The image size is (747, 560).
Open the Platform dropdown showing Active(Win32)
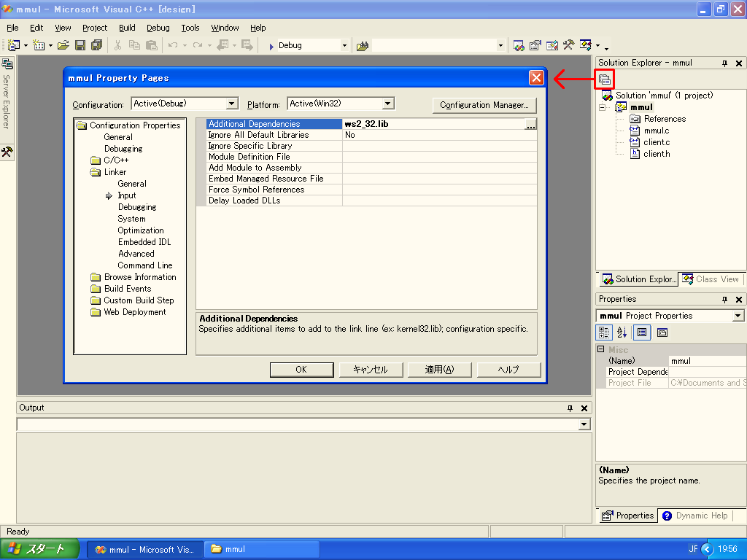point(388,104)
